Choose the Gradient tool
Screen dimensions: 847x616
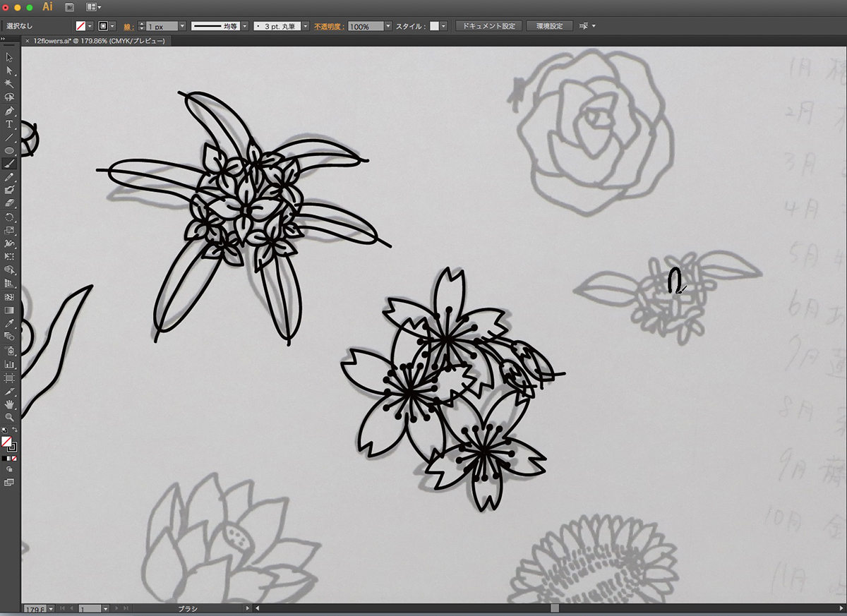click(9, 310)
